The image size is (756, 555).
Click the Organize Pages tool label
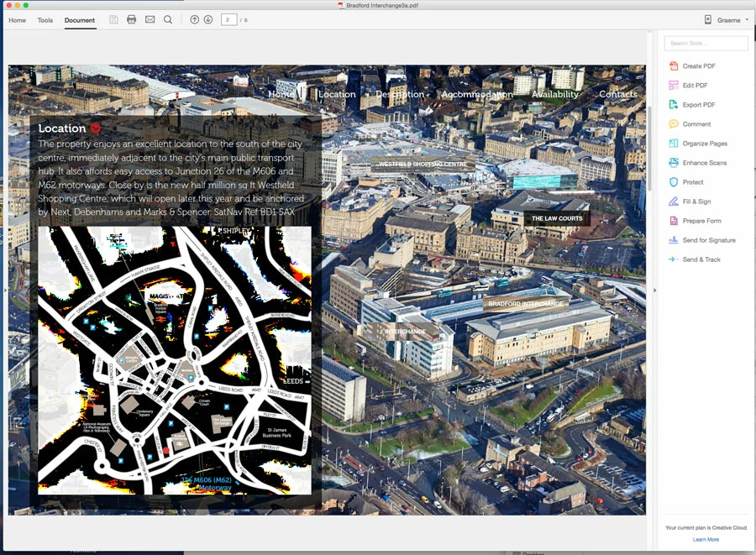coord(705,144)
